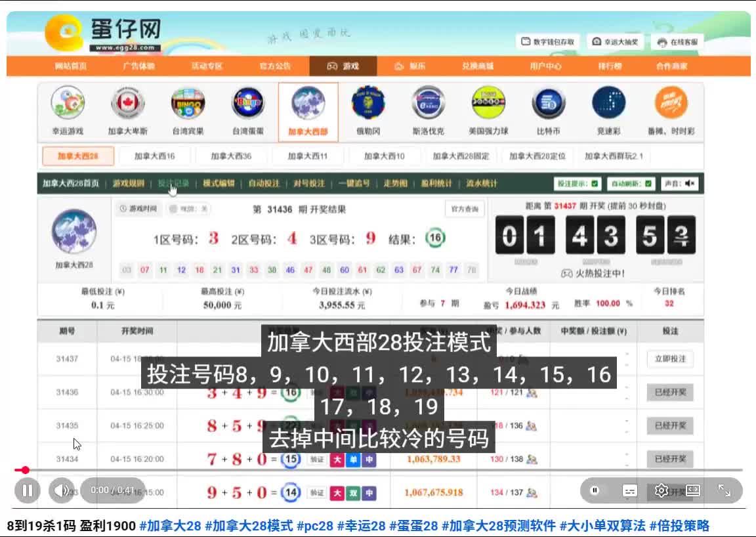This screenshot has width=756, height=537.
Task: Click hashtag #加拿大28模式 below video
Action: (249, 525)
